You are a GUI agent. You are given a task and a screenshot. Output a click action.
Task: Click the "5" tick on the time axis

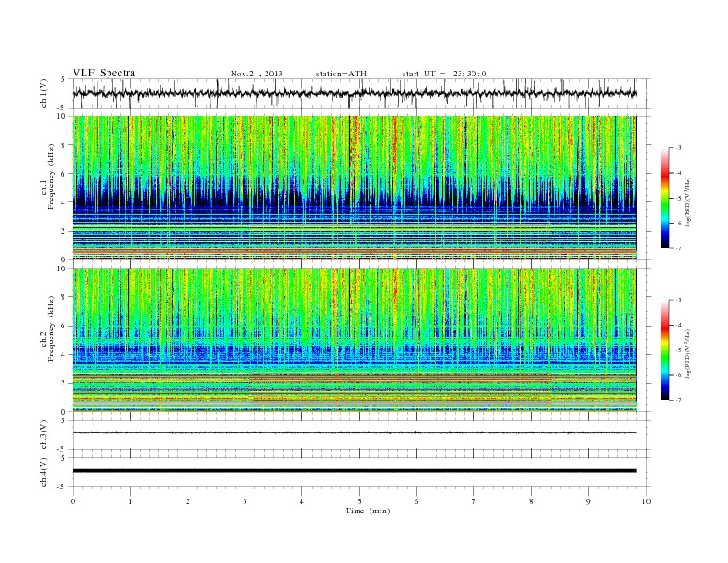click(x=359, y=501)
